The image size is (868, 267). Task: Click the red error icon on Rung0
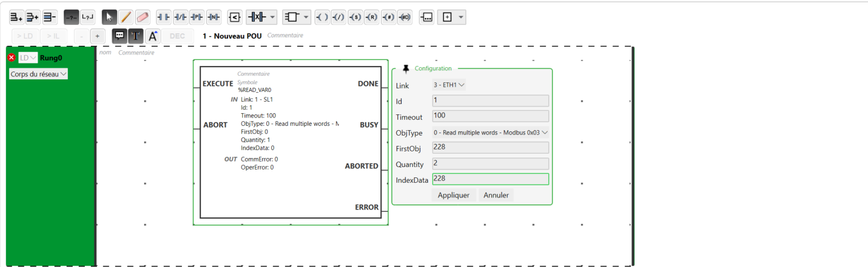tap(11, 58)
